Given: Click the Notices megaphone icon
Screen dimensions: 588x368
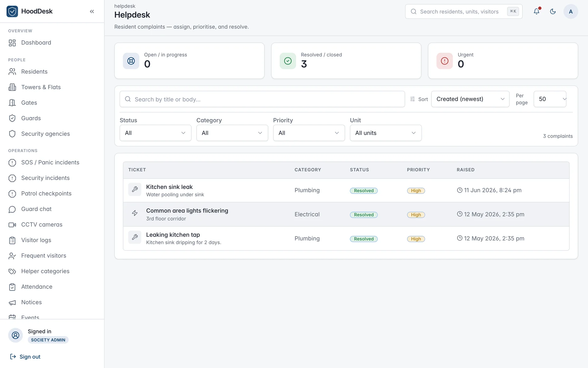Looking at the screenshot, I should [12, 303].
